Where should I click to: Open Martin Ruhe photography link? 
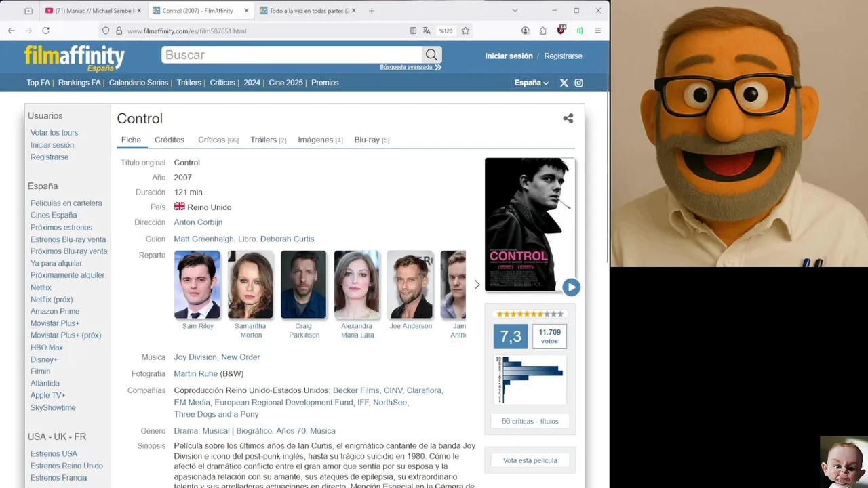pyautogui.click(x=195, y=374)
